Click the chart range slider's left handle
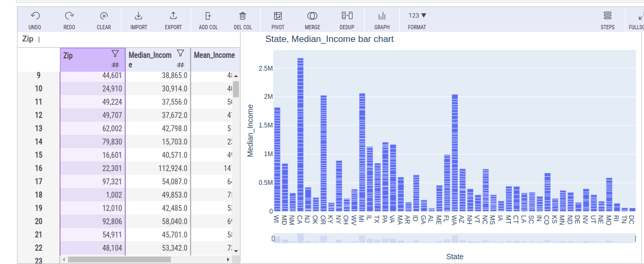The width and height of the screenshot is (644, 264). point(273,239)
